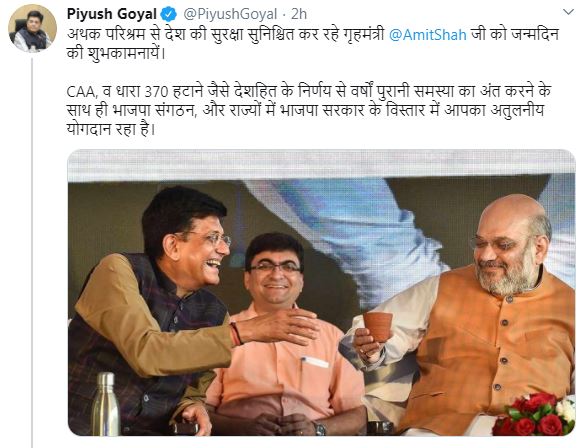Click the word शुभकामनायें in the tweet
Viewport: 580px width, 448px height.
[x=125, y=53]
